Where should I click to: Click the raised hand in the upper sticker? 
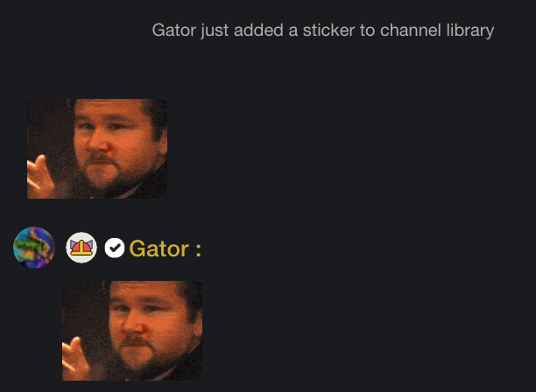(x=40, y=177)
